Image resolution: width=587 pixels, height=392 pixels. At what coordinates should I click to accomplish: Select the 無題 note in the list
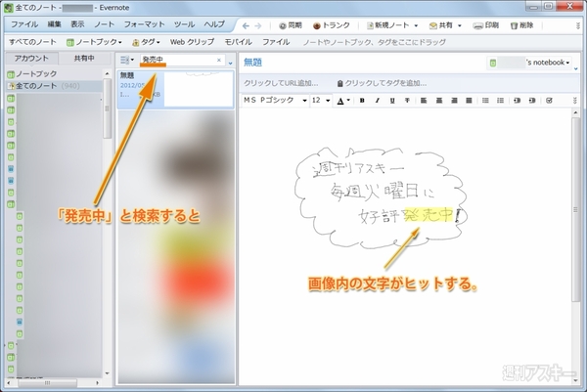tap(175, 89)
